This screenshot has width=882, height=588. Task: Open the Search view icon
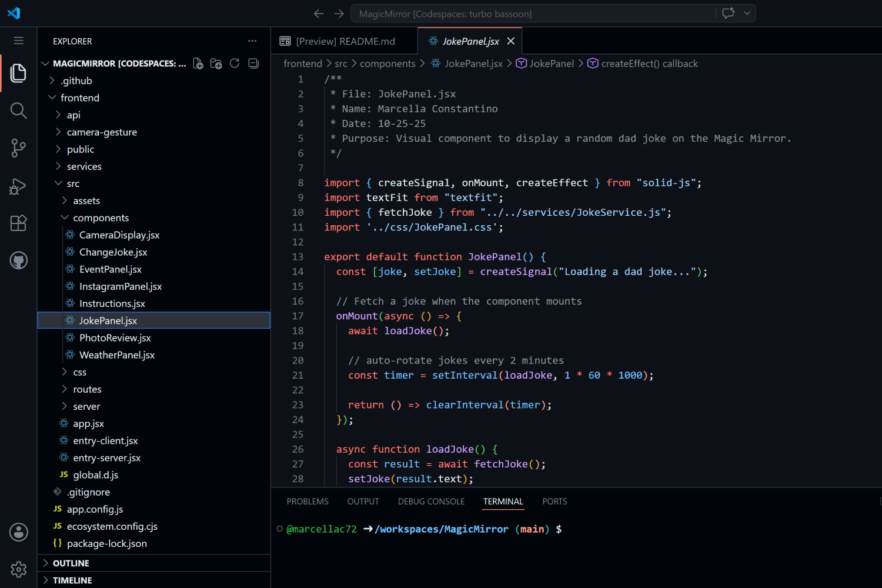point(18,111)
